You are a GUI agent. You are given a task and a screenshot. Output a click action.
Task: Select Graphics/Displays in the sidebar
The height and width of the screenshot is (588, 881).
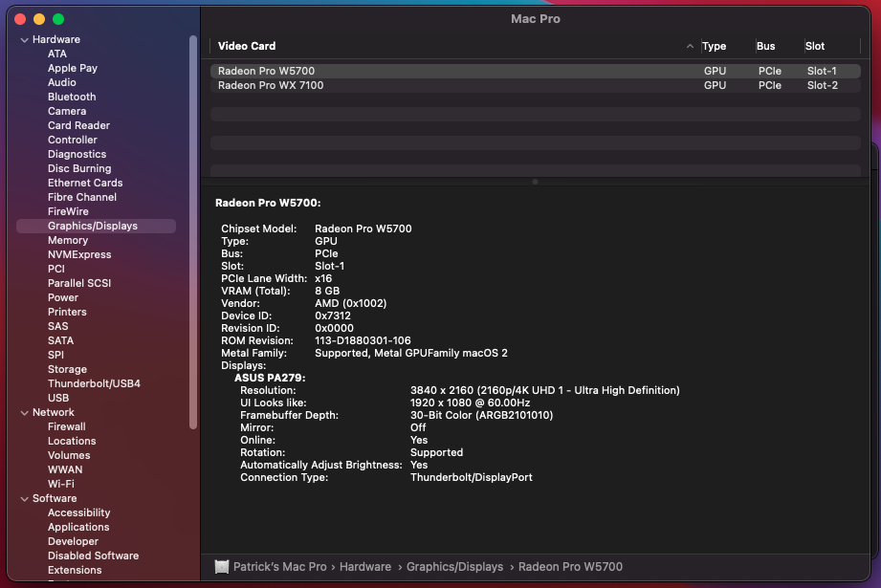click(x=96, y=226)
